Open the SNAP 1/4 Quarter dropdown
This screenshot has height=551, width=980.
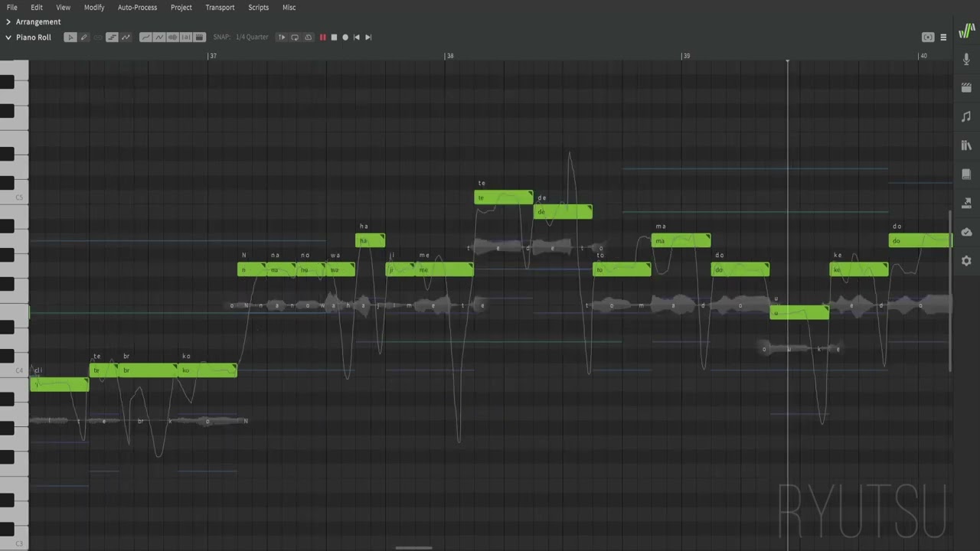click(252, 37)
